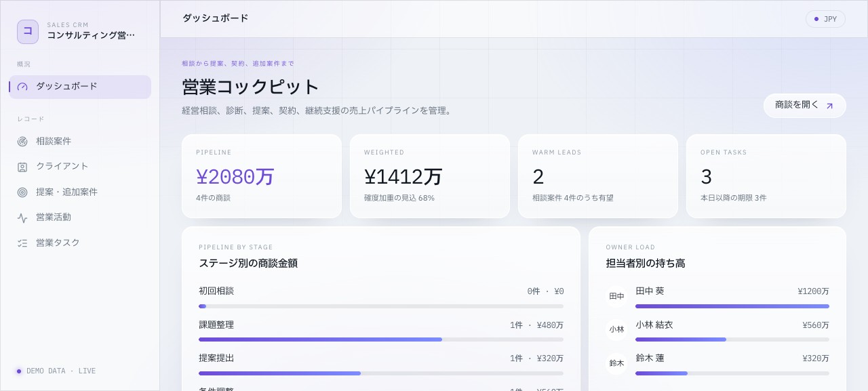Navigate to 営業活動

(80, 218)
